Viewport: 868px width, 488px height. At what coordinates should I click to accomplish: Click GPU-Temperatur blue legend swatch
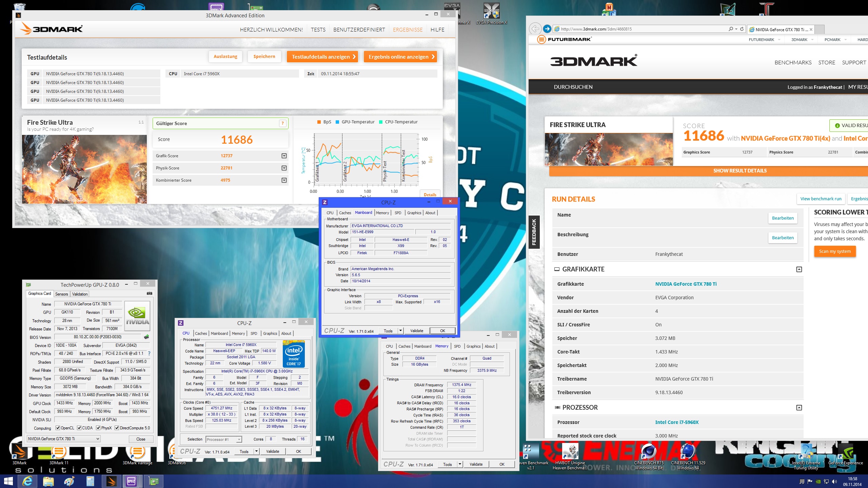point(337,122)
